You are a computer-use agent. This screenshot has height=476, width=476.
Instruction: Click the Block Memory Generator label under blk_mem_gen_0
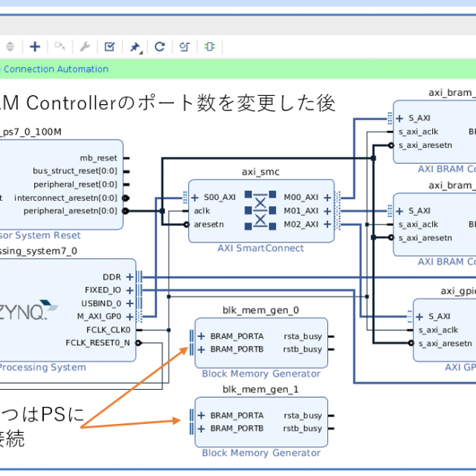click(261, 373)
